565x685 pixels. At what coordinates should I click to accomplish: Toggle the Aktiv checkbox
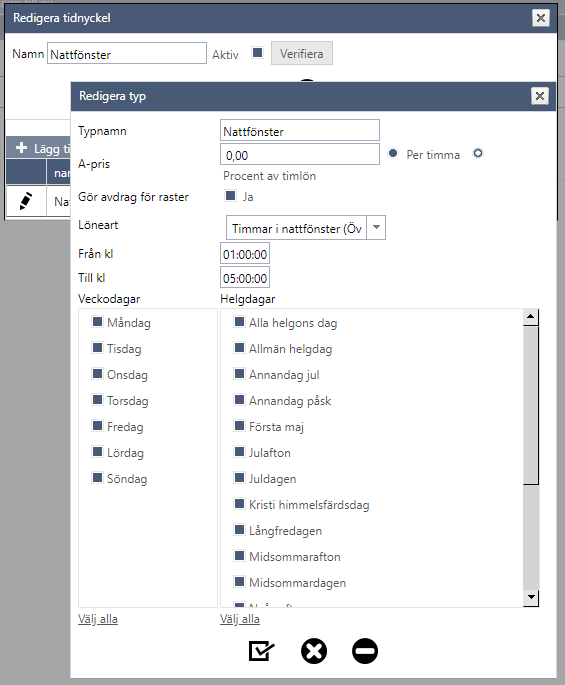258,53
